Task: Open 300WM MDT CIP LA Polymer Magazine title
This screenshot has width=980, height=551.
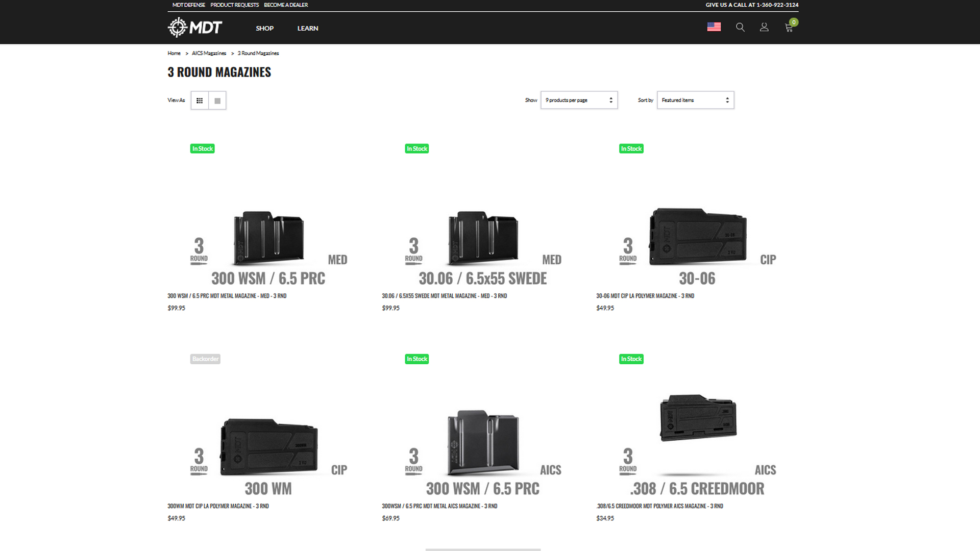Action: coord(218,506)
